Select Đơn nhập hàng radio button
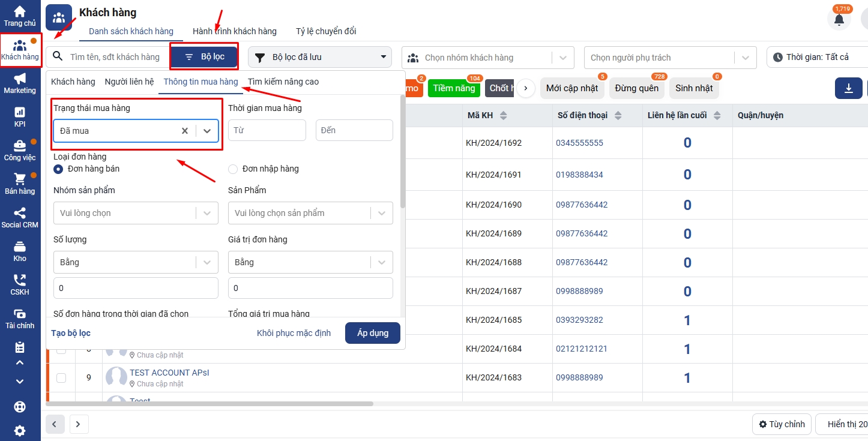Image resolution: width=868 pixels, height=441 pixels. click(233, 169)
